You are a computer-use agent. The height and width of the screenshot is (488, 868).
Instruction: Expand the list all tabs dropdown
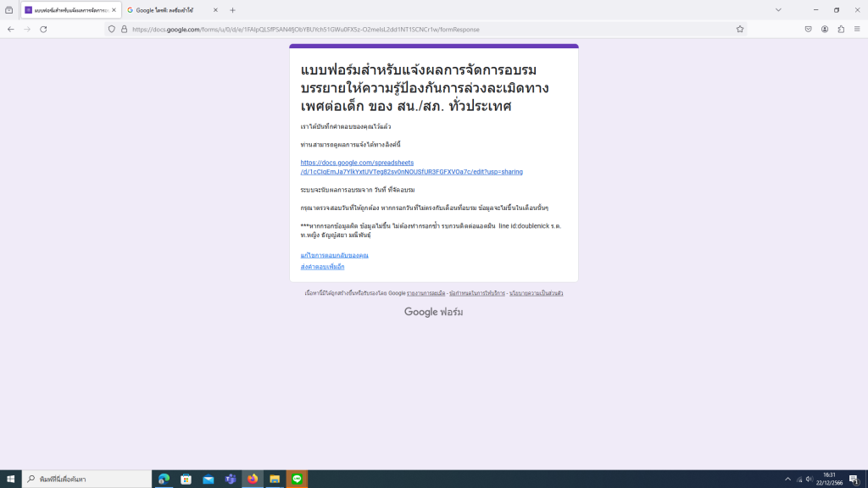778,10
